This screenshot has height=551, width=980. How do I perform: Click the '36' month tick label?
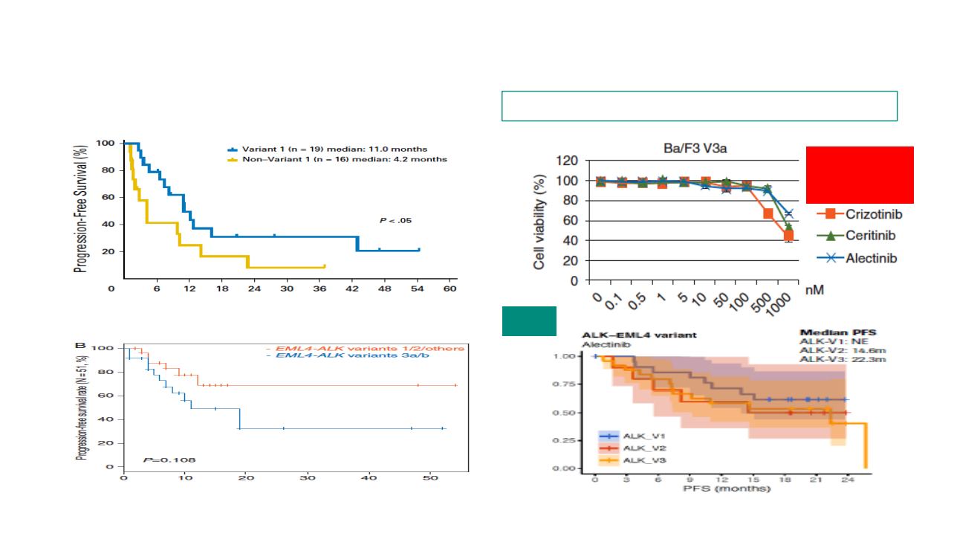coord(320,289)
